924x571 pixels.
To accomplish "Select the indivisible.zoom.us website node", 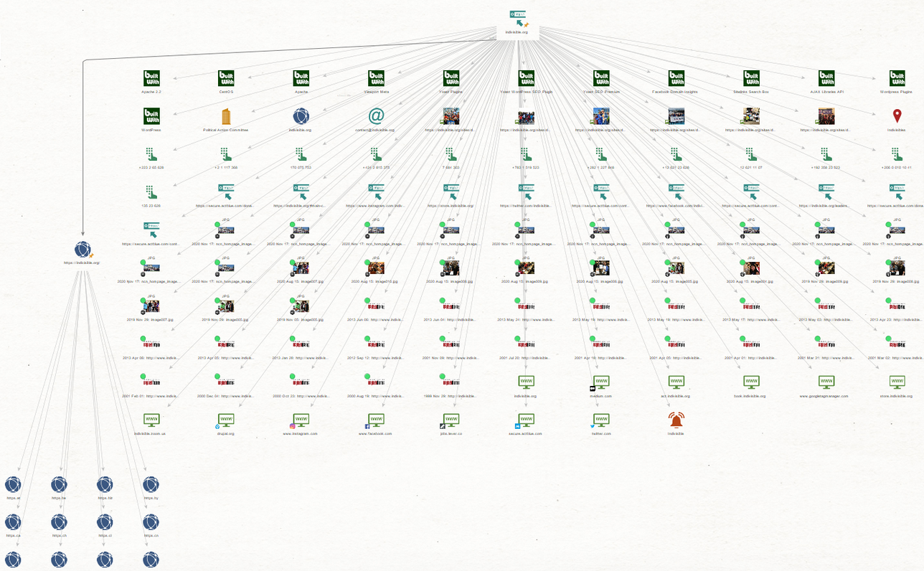I will (x=151, y=420).
